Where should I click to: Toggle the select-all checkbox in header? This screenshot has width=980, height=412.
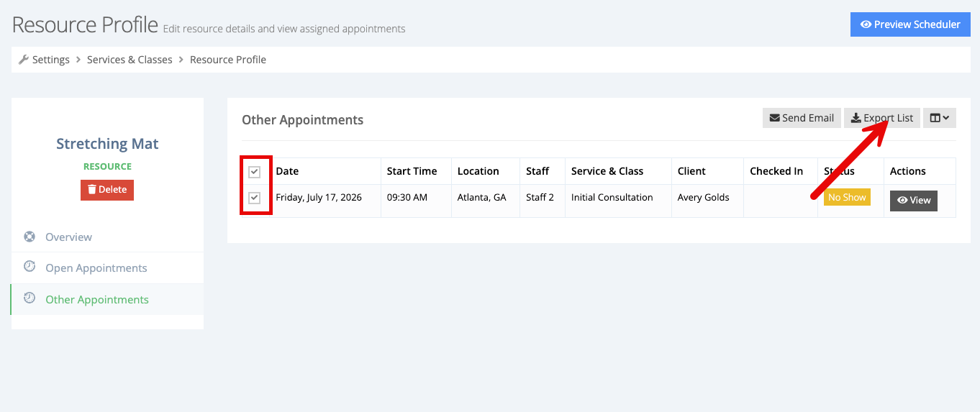pyautogui.click(x=254, y=172)
